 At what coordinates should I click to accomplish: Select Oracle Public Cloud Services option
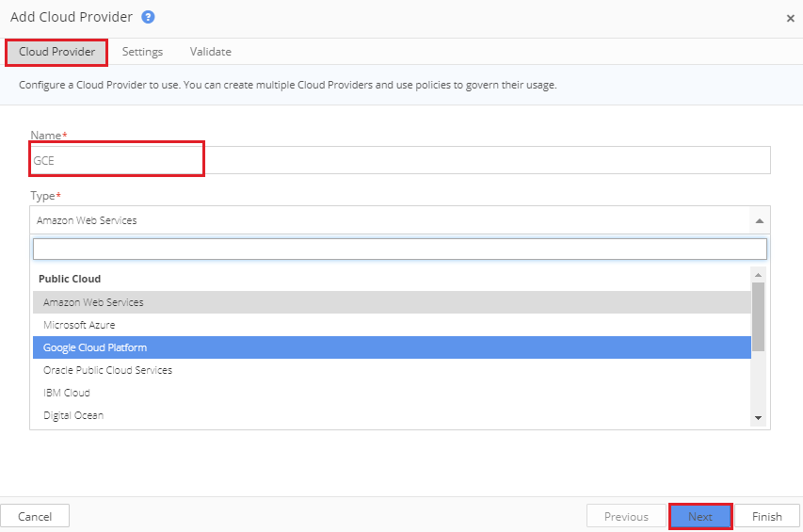(392, 370)
